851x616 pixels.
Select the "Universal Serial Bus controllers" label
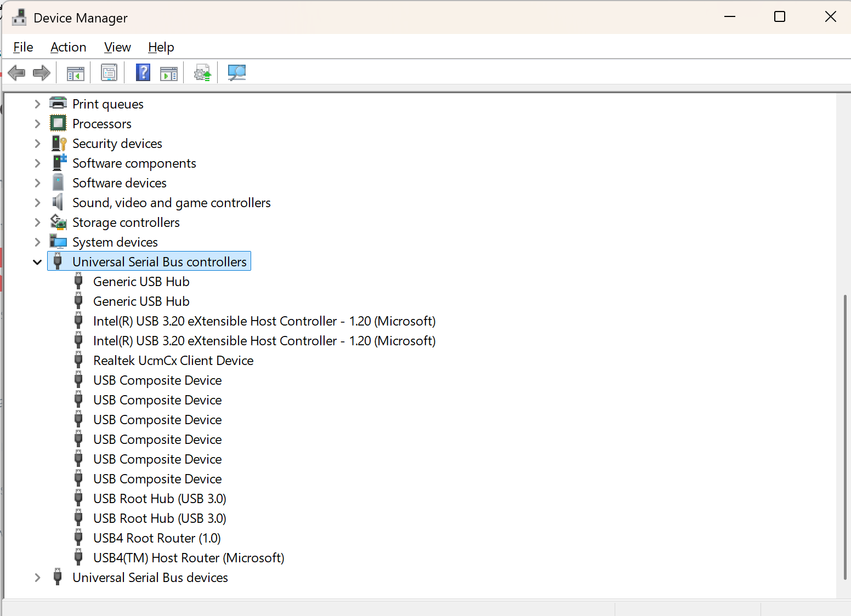(160, 262)
